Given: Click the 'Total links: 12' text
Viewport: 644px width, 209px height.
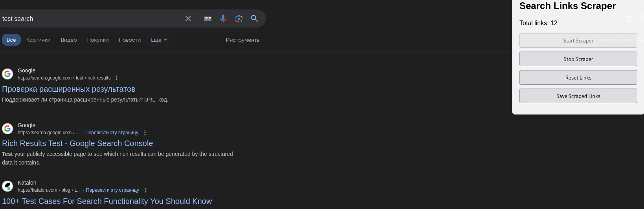Looking at the screenshot, I should coord(538,23).
